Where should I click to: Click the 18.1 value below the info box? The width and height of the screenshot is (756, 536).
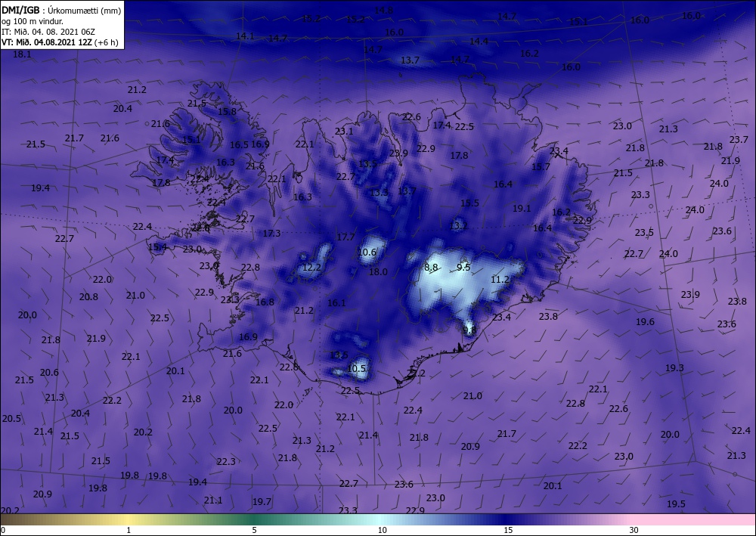[x=22, y=54]
